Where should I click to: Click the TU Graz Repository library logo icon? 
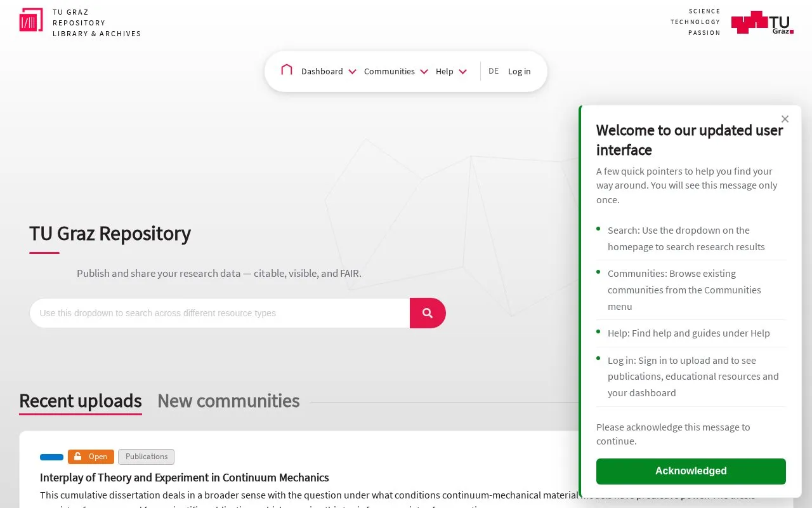(x=31, y=20)
